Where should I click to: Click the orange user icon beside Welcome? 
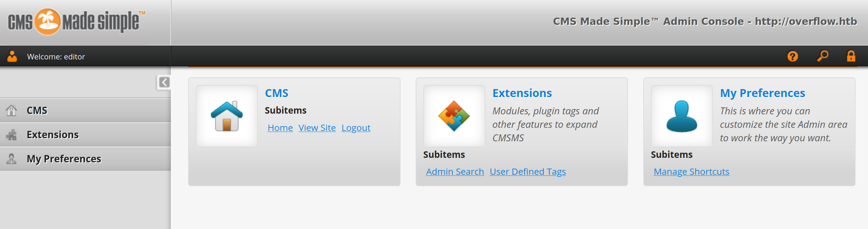pos(12,56)
